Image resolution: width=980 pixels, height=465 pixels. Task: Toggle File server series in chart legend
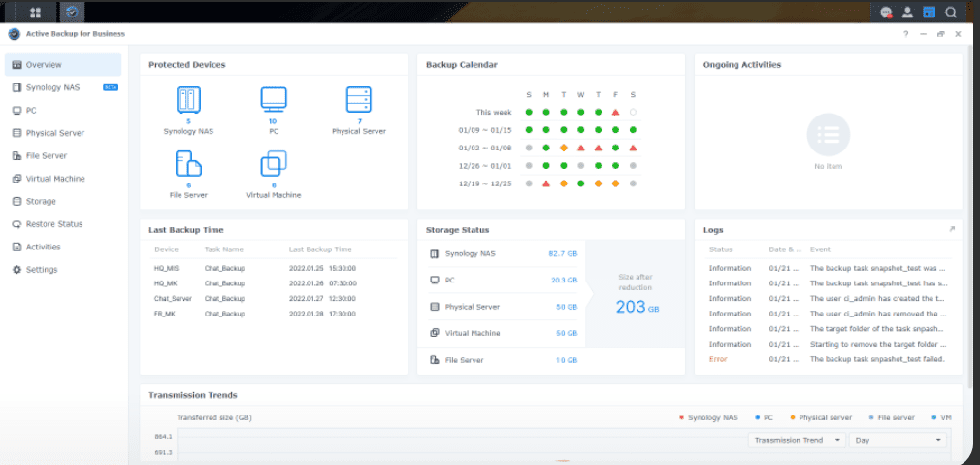(x=892, y=417)
